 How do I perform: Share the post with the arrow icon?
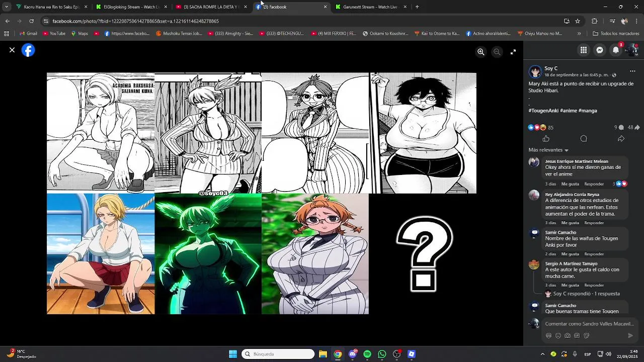click(621, 139)
